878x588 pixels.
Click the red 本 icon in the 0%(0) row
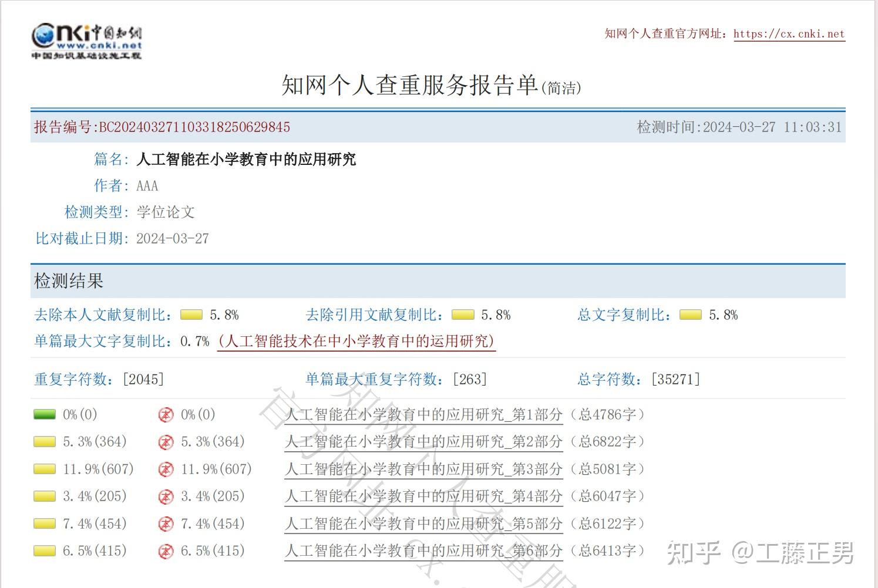(166, 415)
